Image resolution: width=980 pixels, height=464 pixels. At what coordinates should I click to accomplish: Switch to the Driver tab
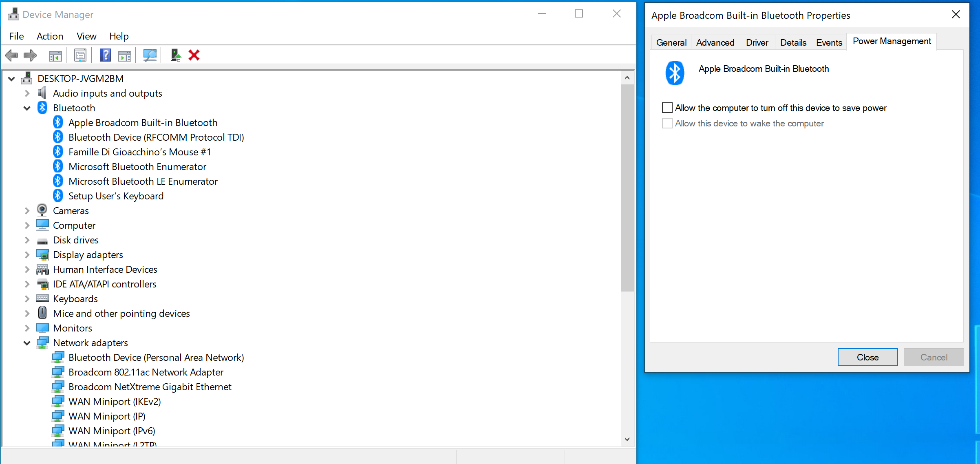coord(757,42)
